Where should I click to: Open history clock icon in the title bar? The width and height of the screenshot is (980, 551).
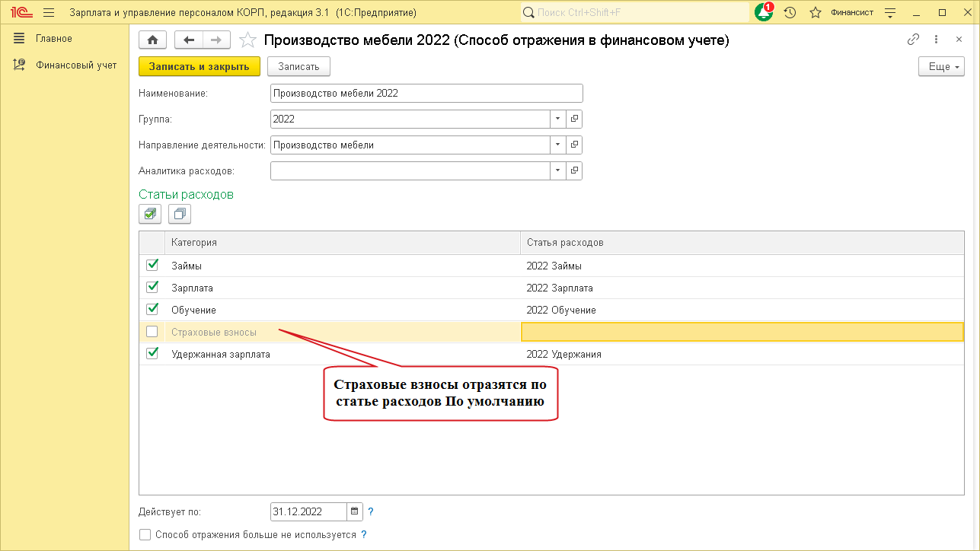(x=790, y=13)
